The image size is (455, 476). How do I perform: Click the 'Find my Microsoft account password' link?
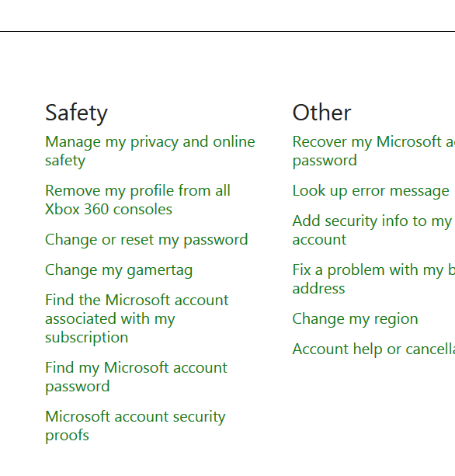tap(136, 377)
